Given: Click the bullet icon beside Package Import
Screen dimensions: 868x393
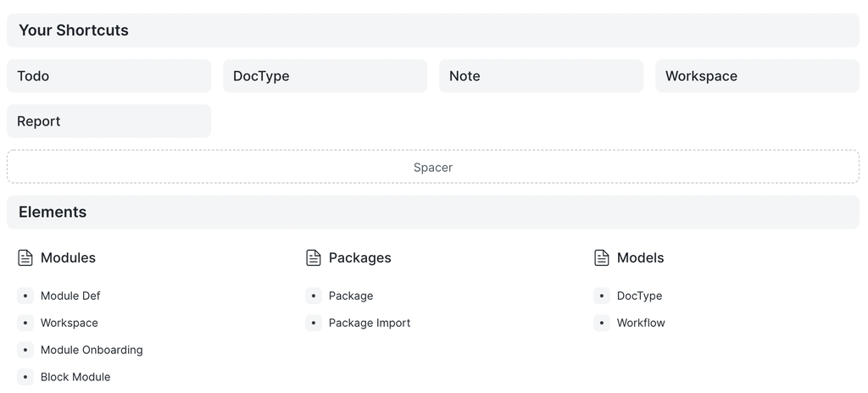Looking at the screenshot, I should point(314,323).
